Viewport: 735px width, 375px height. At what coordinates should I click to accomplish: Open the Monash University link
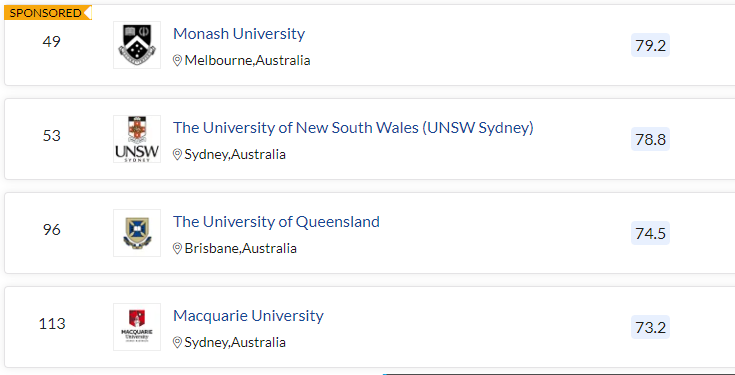(239, 34)
